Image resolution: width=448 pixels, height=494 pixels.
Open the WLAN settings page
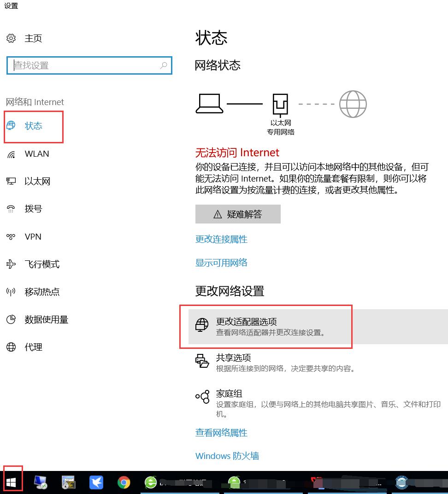click(36, 154)
